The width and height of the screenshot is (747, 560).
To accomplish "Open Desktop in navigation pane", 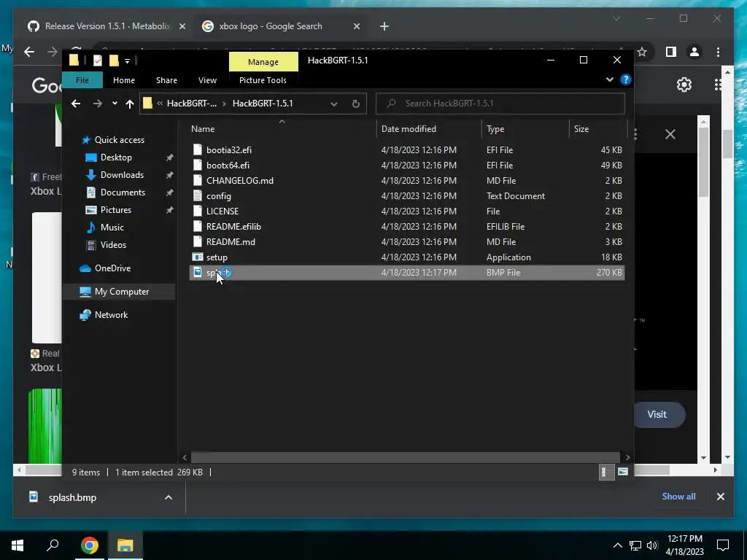I will pyautogui.click(x=116, y=157).
